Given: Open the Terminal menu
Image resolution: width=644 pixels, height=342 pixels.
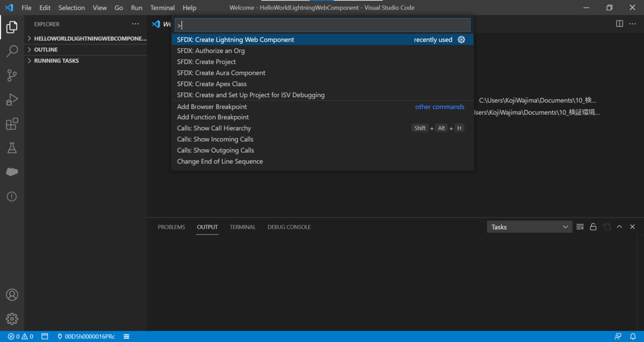Looking at the screenshot, I should pyautogui.click(x=162, y=8).
